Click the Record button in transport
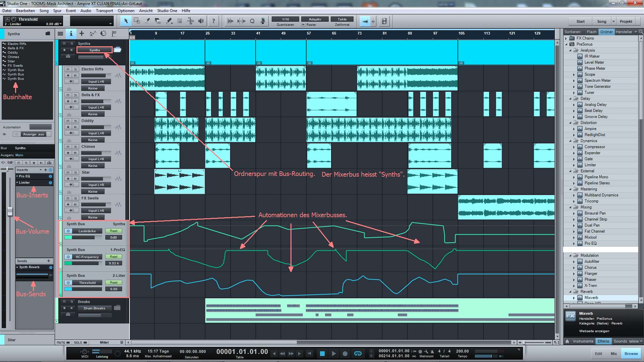Image resolution: width=644 pixels, height=362 pixels. (345, 353)
